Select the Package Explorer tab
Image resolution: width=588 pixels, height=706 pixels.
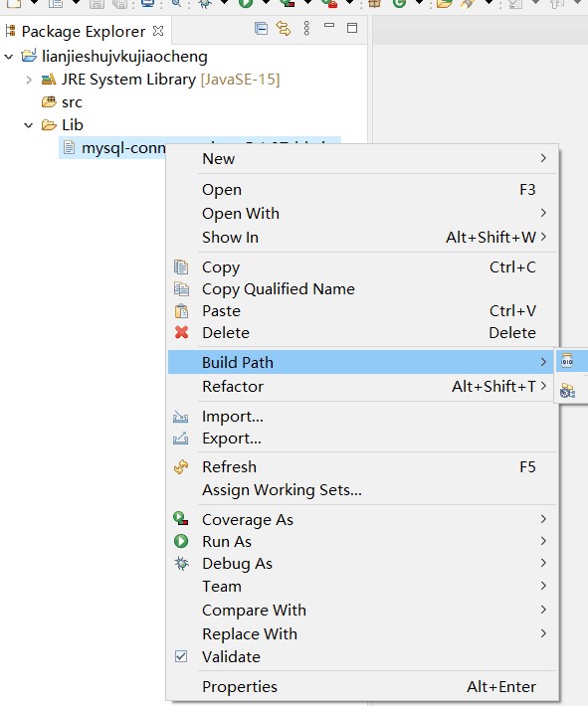click(x=84, y=32)
